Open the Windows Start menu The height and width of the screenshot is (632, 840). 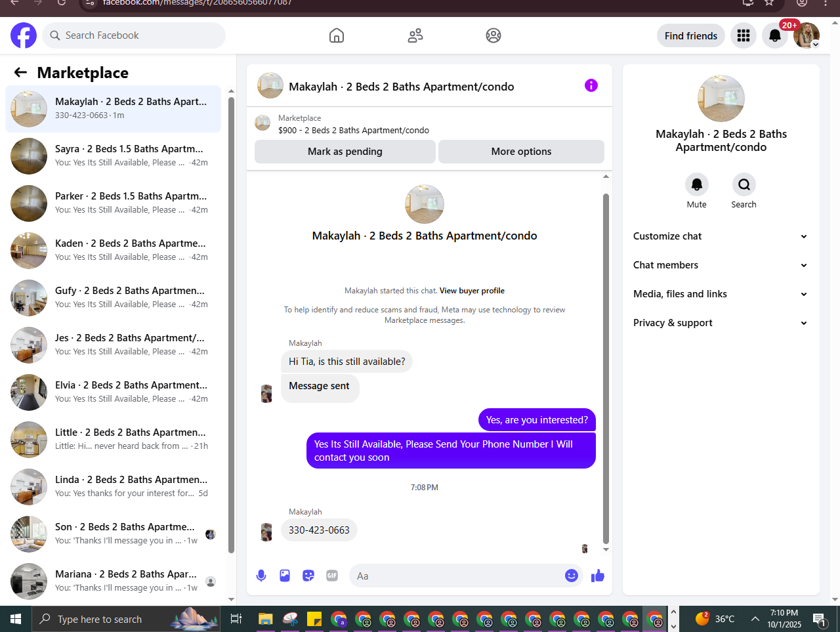click(x=16, y=619)
